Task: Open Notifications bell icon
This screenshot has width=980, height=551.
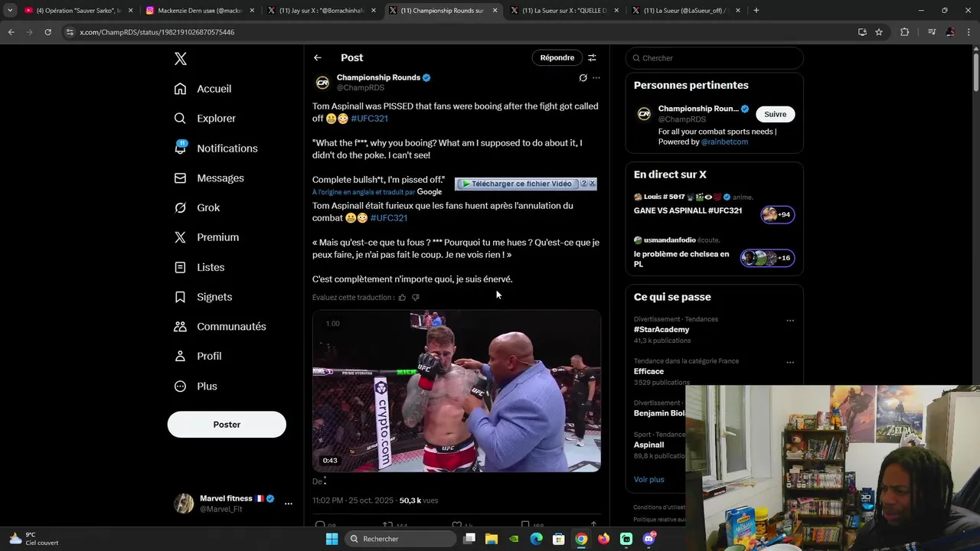Action: pyautogui.click(x=180, y=148)
